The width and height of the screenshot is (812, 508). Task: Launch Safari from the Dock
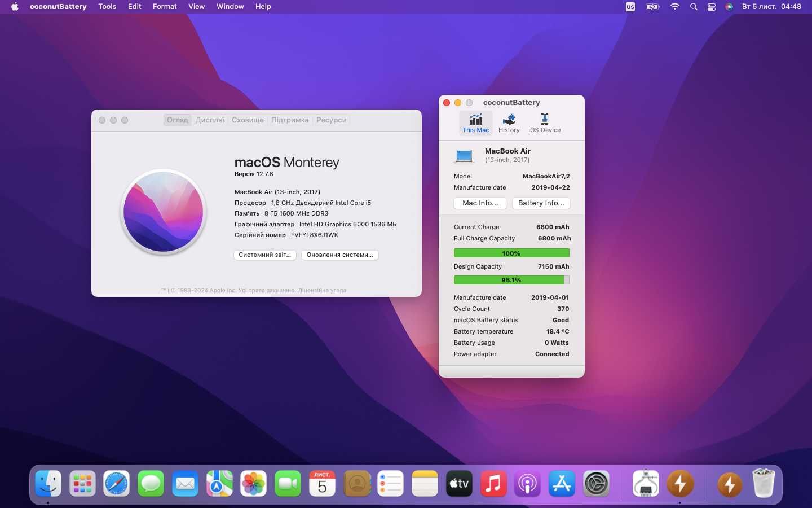pos(117,484)
